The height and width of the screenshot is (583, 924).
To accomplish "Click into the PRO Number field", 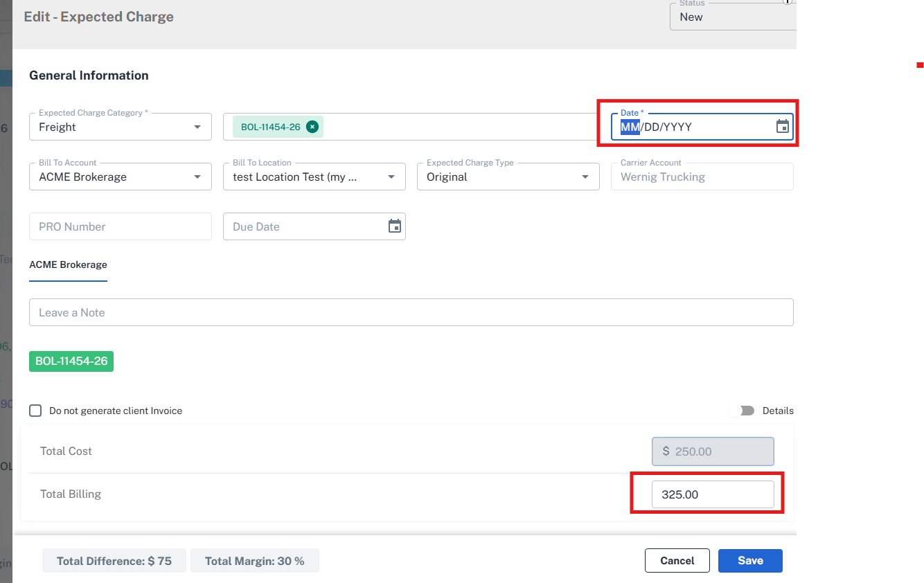I will pyautogui.click(x=121, y=227).
